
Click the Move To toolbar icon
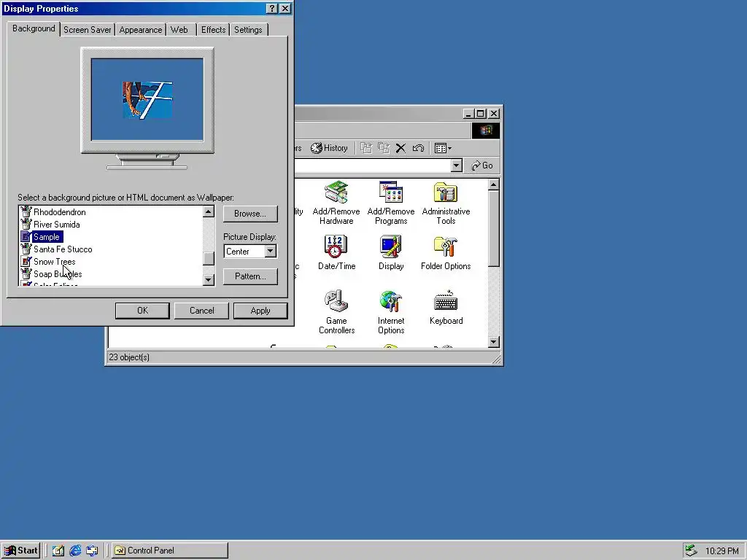(366, 148)
